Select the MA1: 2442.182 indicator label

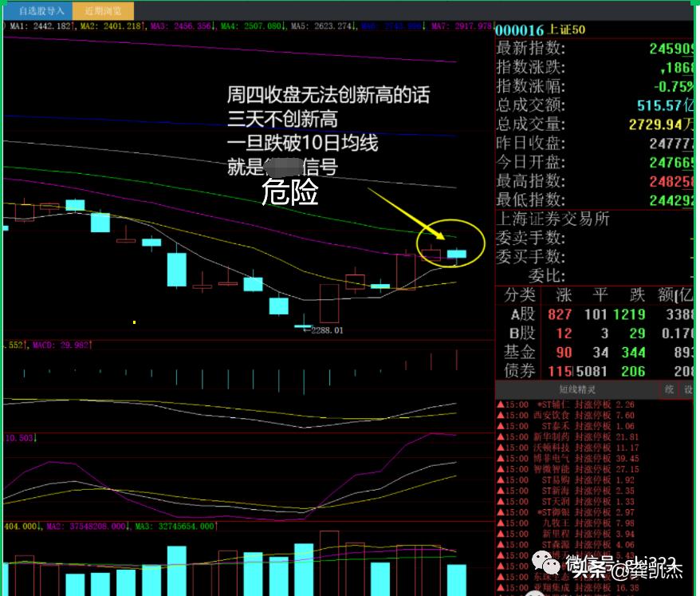tap(41, 26)
